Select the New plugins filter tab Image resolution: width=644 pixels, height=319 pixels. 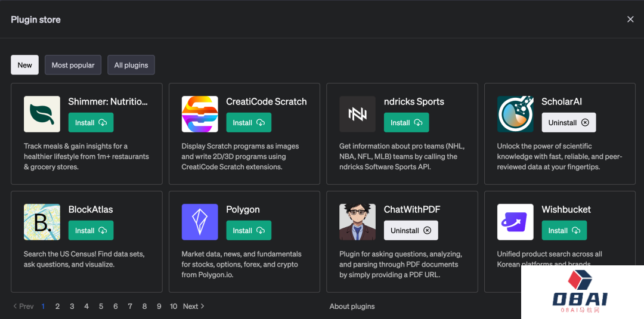[x=25, y=65]
